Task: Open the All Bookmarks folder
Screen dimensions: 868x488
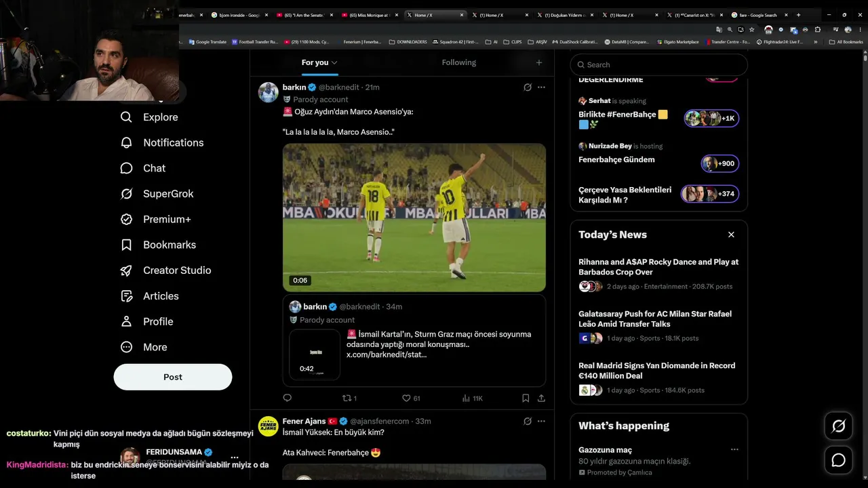Action: pos(846,42)
